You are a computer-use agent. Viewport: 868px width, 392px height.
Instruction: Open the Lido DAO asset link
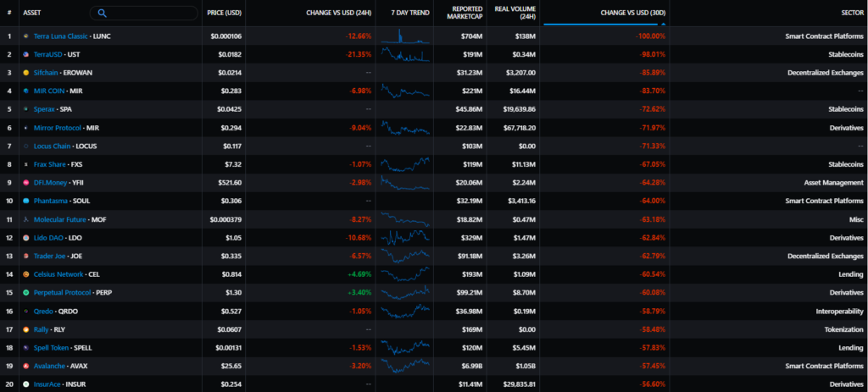[x=48, y=238]
